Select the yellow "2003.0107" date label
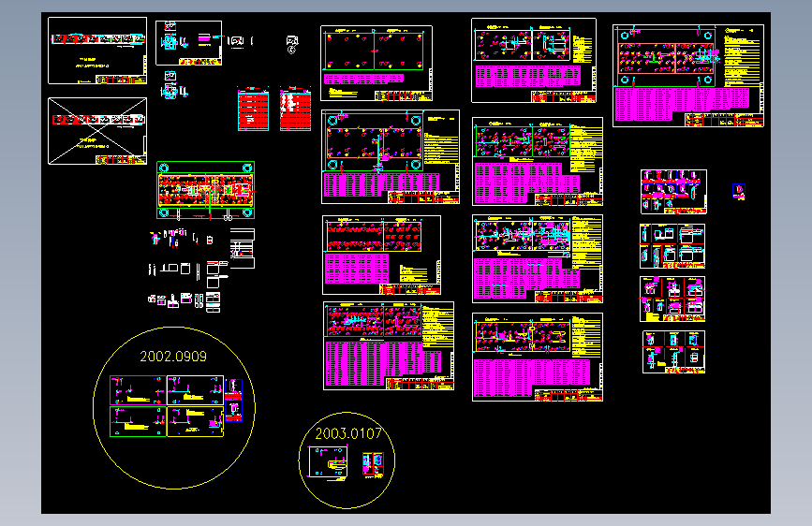This screenshot has width=812, height=526. click(348, 433)
